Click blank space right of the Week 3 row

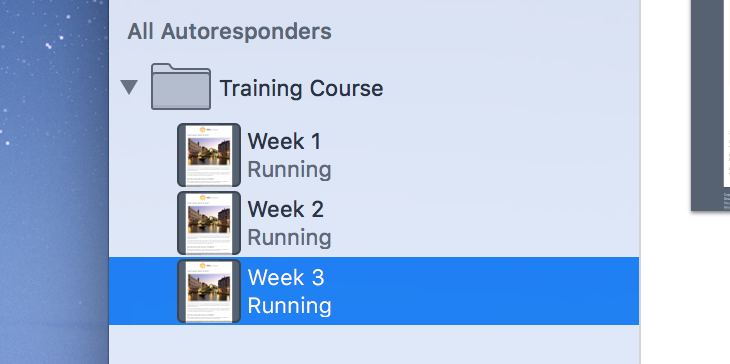tap(484, 291)
